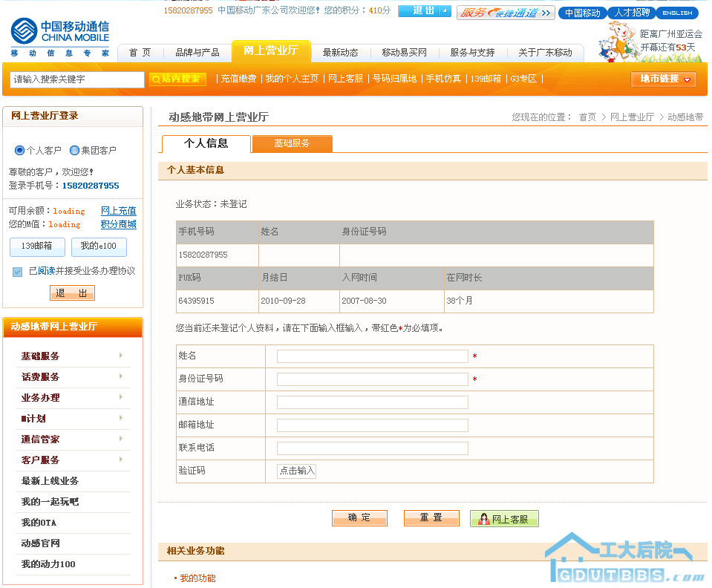Click the 重置 reset button

coord(431,517)
